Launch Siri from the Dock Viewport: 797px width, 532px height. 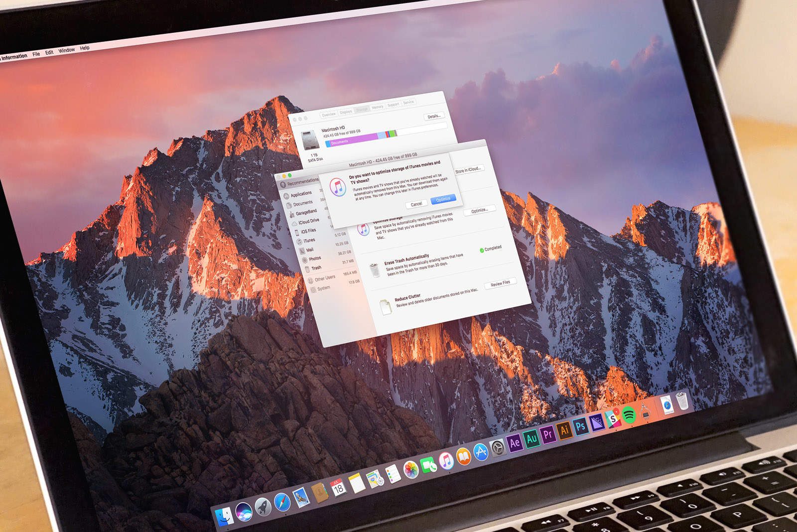click(244, 512)
